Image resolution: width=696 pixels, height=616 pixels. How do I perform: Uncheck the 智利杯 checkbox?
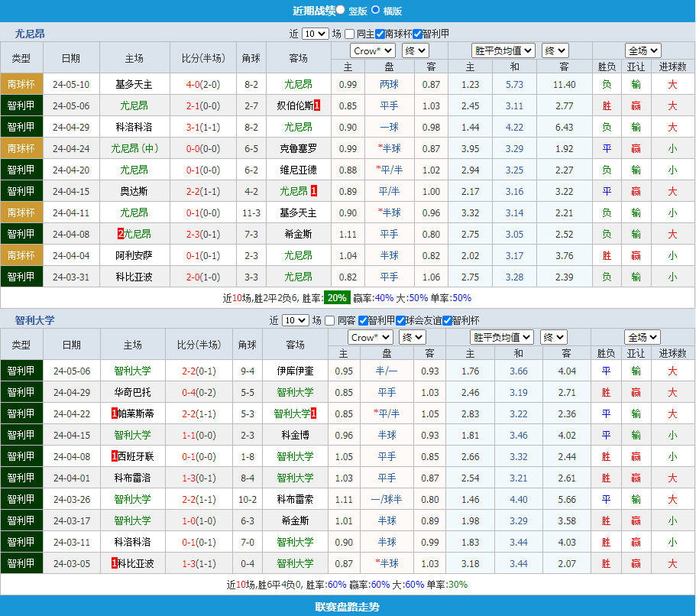pos(448,320)
